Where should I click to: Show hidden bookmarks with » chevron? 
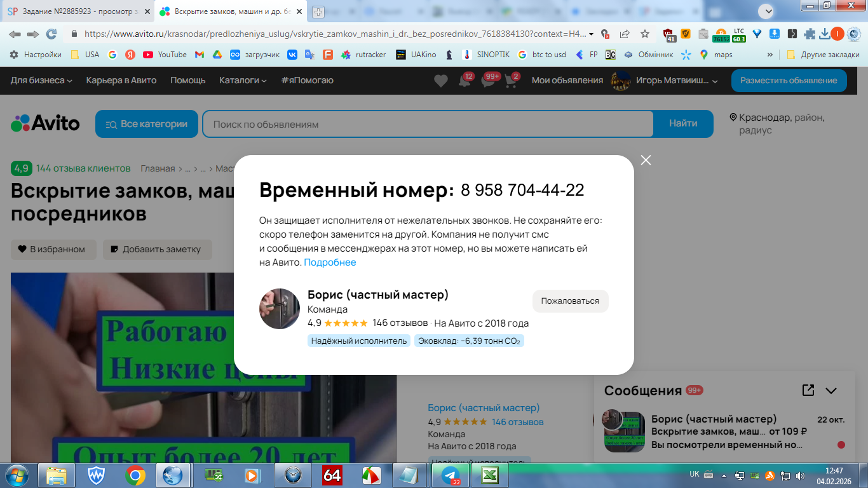click(x=771, y=55)
